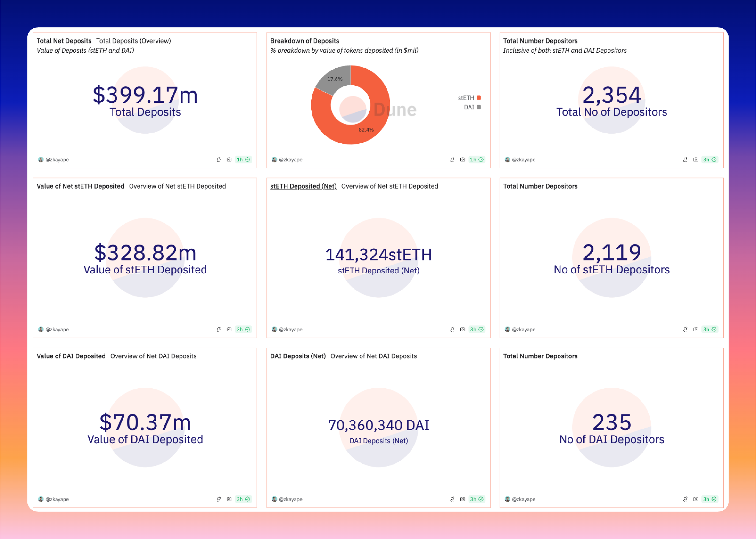
Task: Click camera icon on the 141,324stETH card
Action: tap(462, 329)
